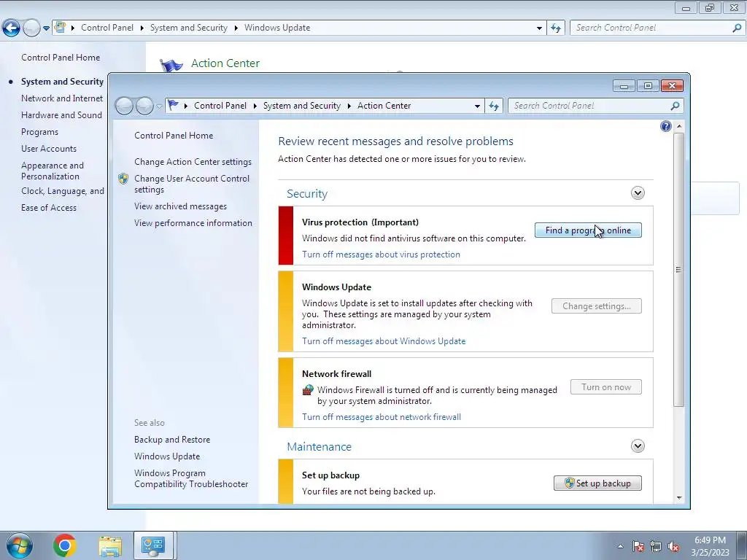Select Hardware and Sound in rear sidebar
Viewport: 747px width, 560px height.
tap(61, 114)
